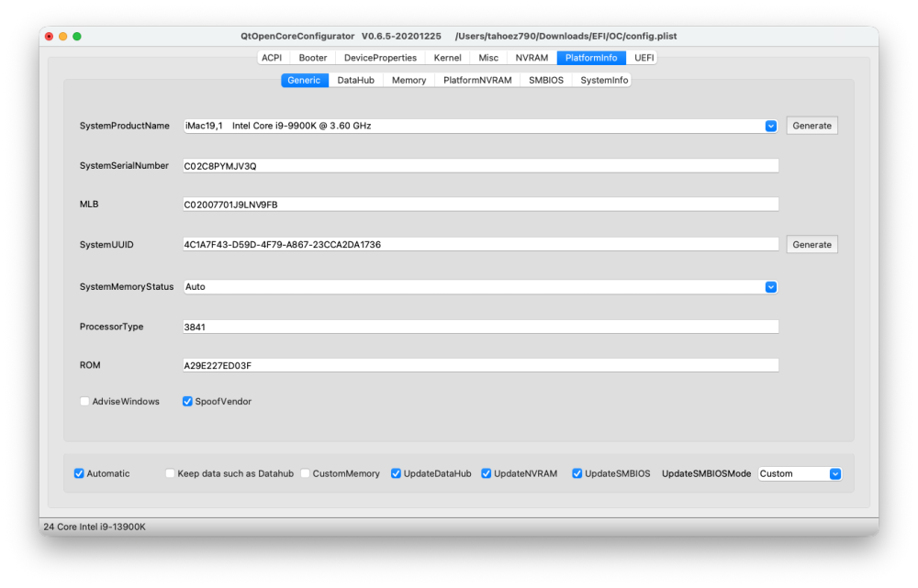
Task: Switch to the UEFI tab
Action: point(644,58)
